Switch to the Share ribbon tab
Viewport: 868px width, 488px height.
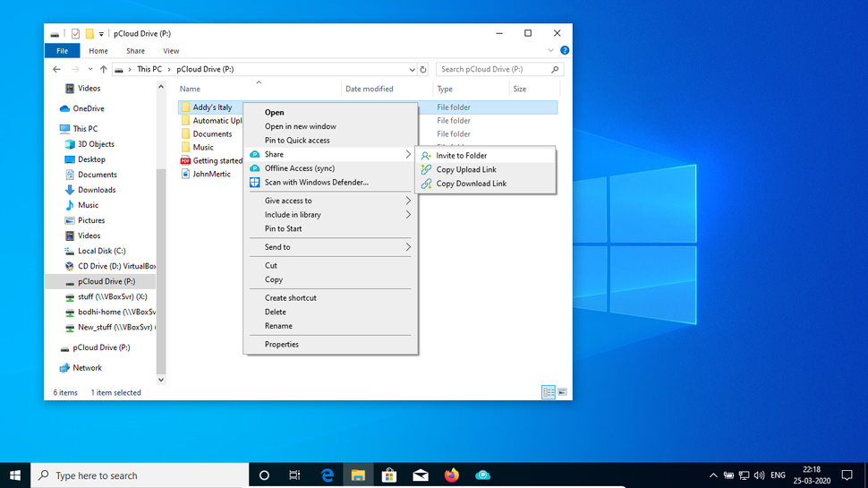pyautogui.click(x=135, y=51)
